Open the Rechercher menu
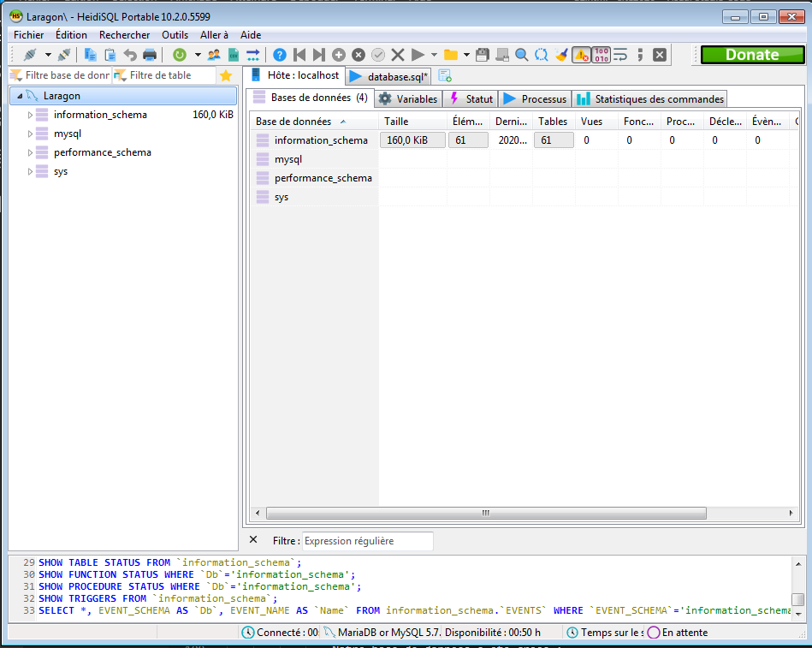 tap(124, 35)
